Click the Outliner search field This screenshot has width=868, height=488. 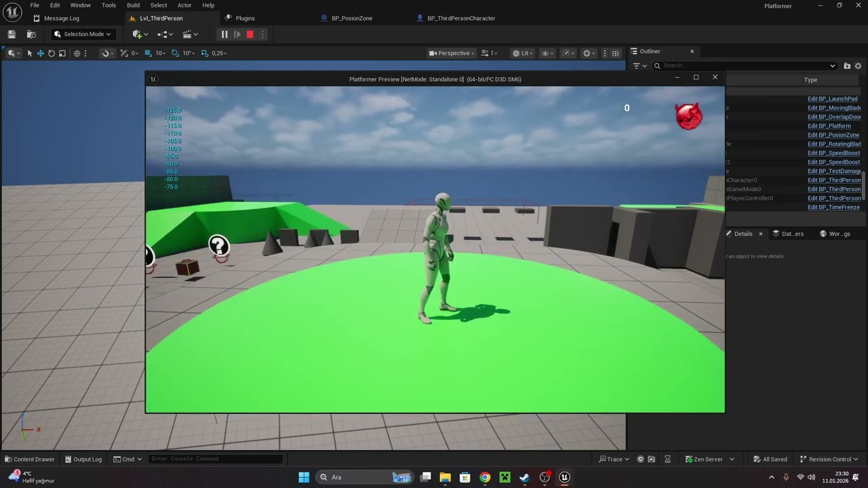[745, 66]
